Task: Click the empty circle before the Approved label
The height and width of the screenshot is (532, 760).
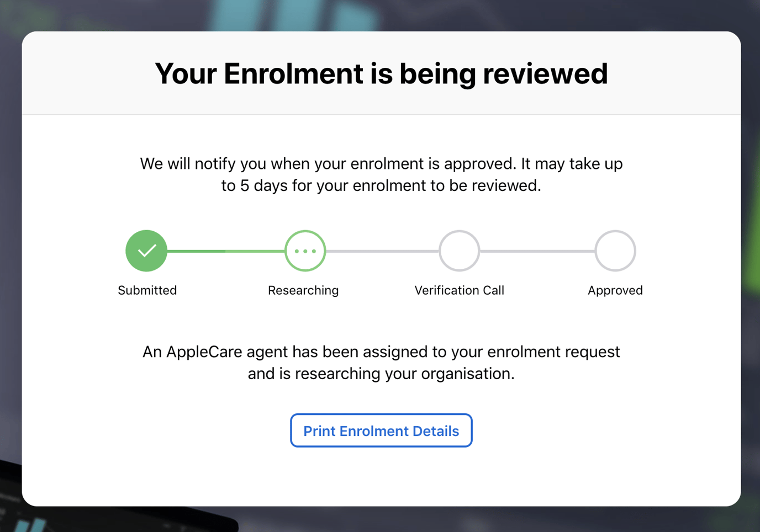Action: click(x=615, y=251)
